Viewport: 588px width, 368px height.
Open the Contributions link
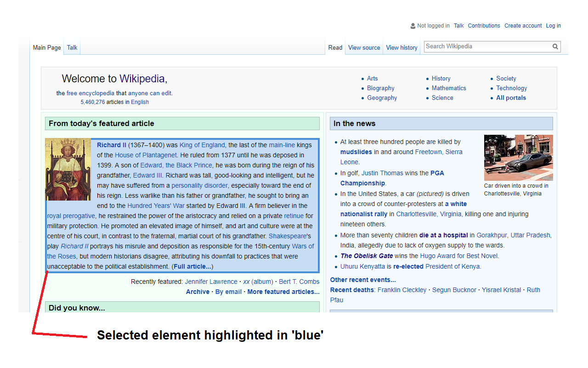point(484,26)
